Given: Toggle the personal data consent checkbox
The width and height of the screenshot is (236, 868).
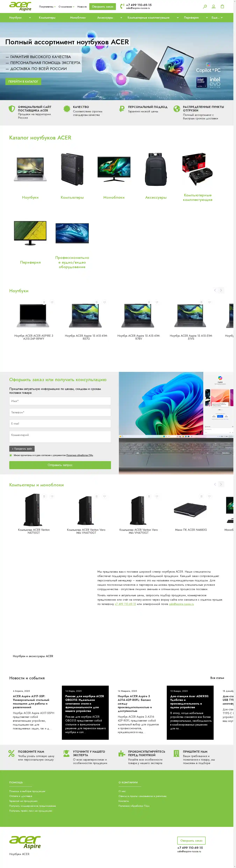Looking at the screenshot, I should (10, 455).
